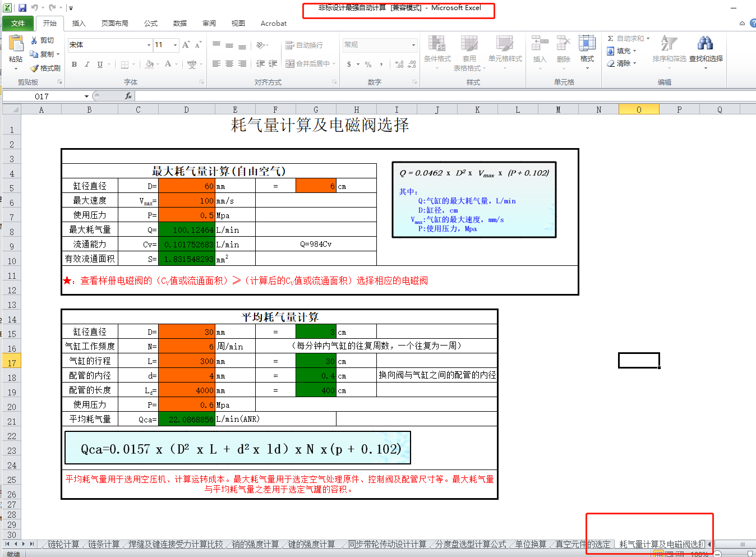Toggle align text left

pyautogui.click(x=216, y=64)
